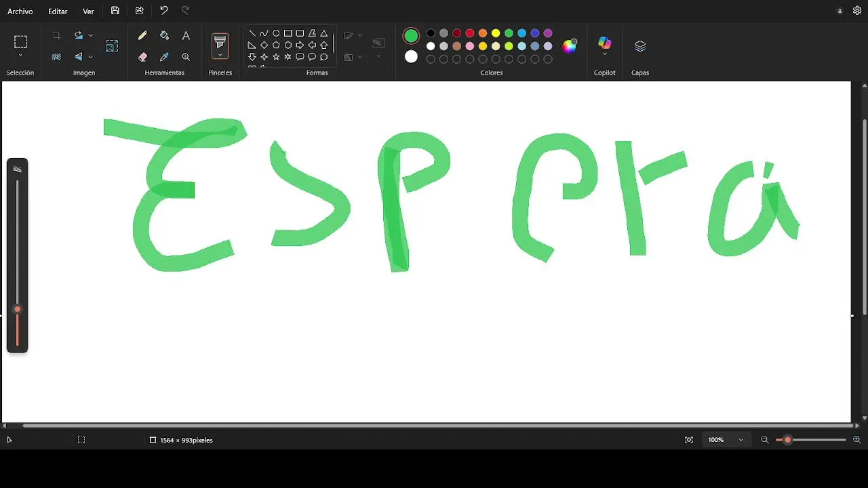Open the Copilot dropdown
This screenshot has height=488, width=868.
coord(605,54)
